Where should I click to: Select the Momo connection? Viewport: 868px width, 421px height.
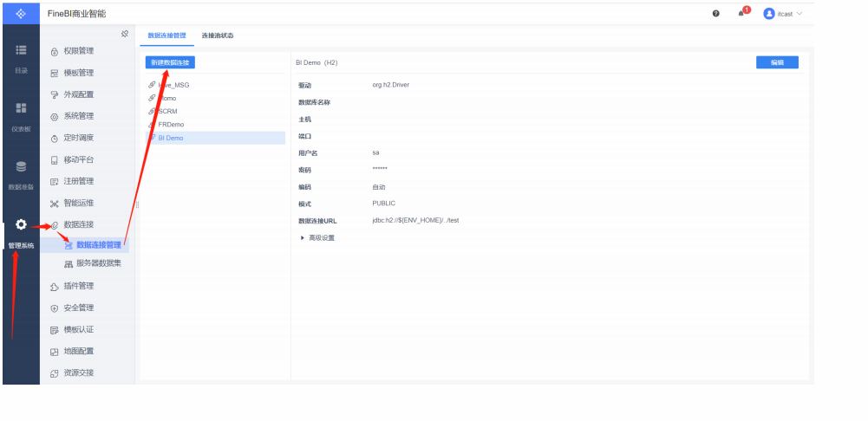[x=215, y=98]
